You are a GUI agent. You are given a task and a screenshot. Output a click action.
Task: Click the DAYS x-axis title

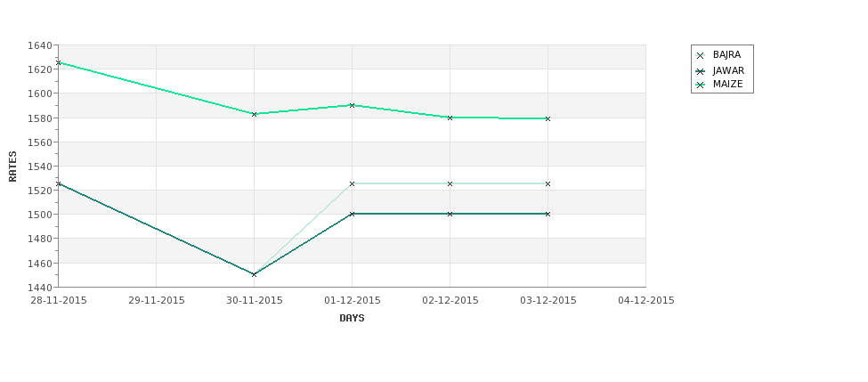pyautogui.click(x=352, y=319)
